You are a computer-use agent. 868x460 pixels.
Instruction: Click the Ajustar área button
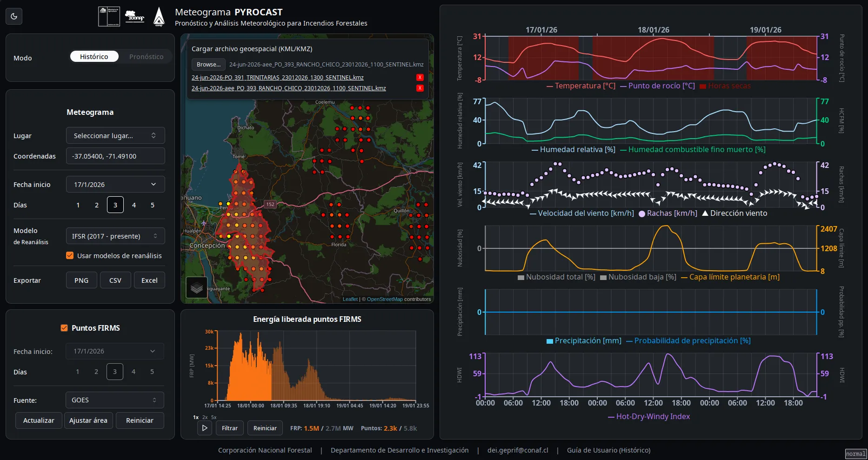coord(88,420)
